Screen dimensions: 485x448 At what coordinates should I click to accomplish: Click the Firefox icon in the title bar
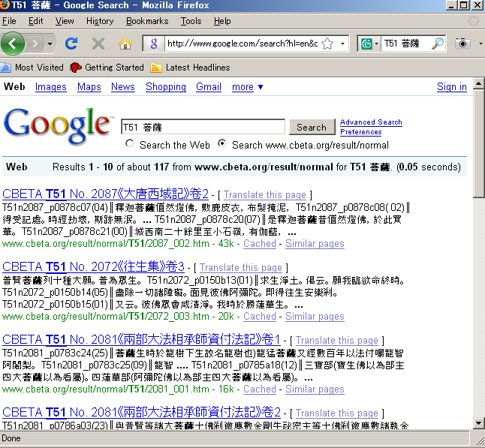[x=5, y=5]
